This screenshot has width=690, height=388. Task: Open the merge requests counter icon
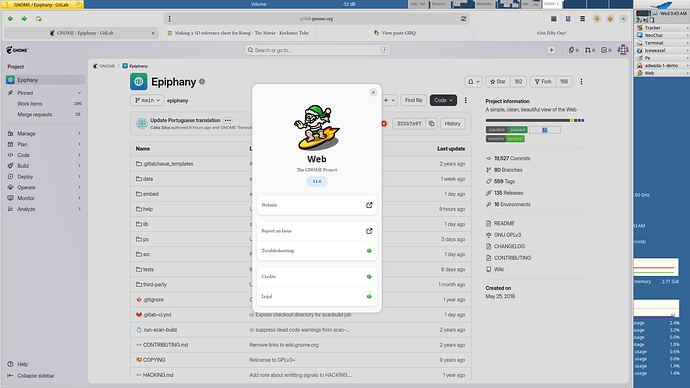(590, 50)
